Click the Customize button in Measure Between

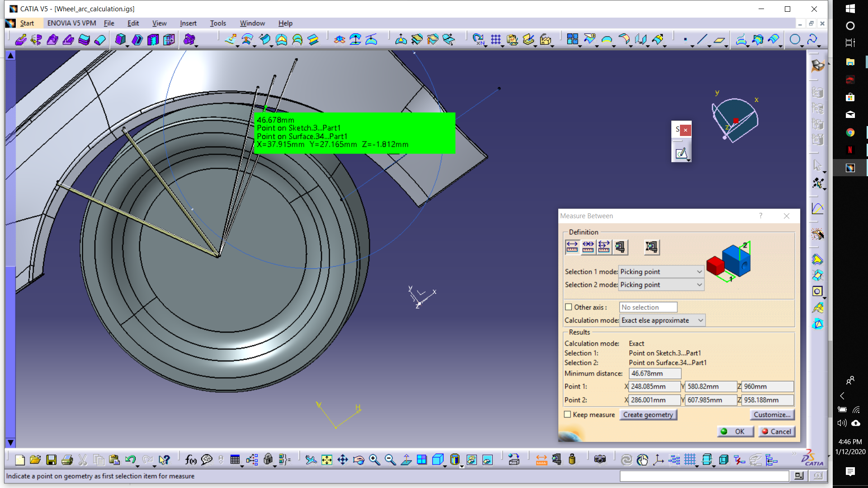772,414
